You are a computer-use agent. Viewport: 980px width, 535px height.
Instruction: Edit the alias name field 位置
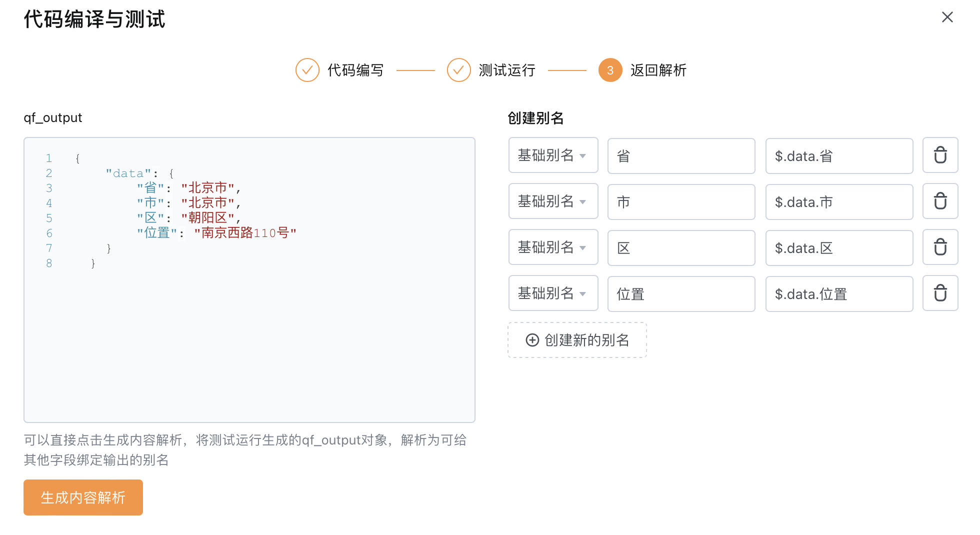point(681,294)
